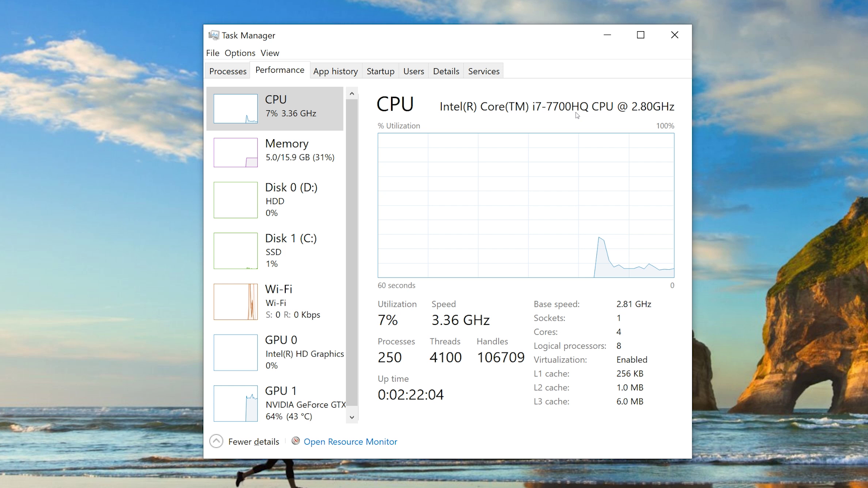868x488 pixels.
Task: Switch to the Details tab
Action: coord(446,71)
